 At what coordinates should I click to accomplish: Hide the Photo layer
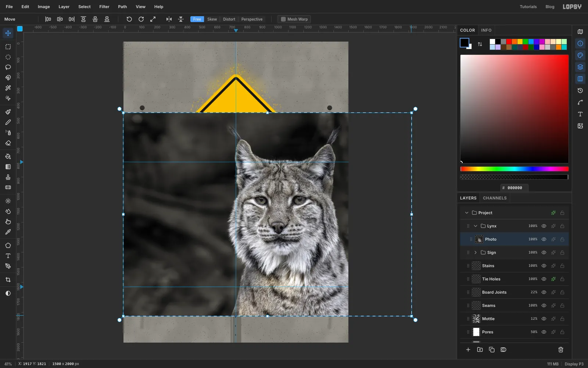[544, 239]
